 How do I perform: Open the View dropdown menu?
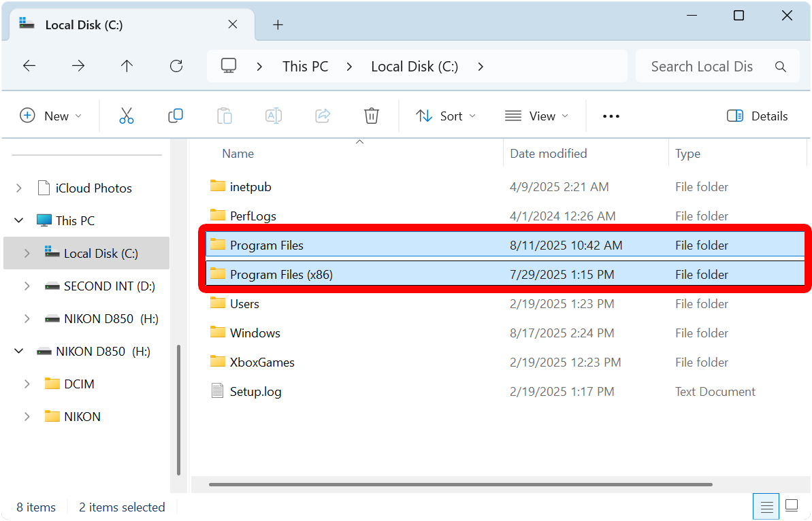point(536,116)
